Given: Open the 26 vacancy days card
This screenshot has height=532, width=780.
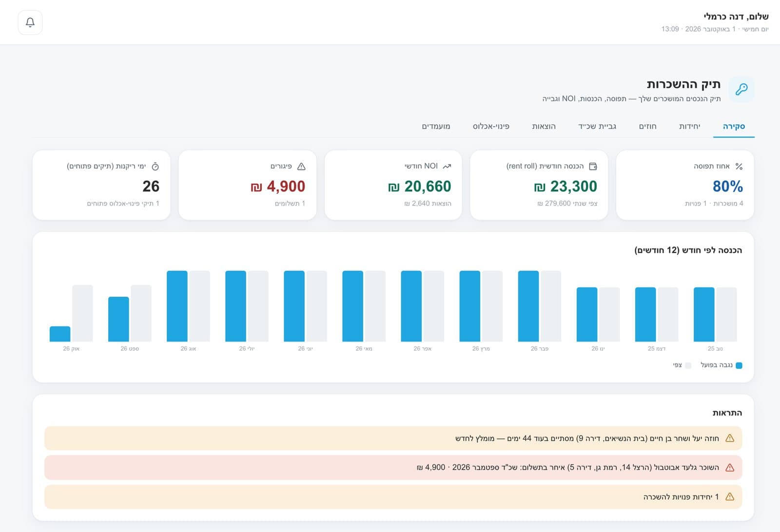Looking at the screenshot, I should [101, 185].
